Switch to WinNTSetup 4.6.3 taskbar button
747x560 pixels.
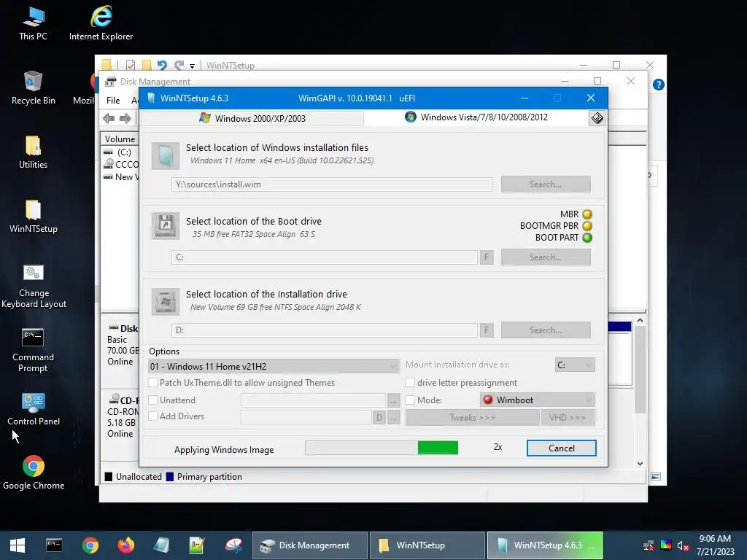click(545, 545)
